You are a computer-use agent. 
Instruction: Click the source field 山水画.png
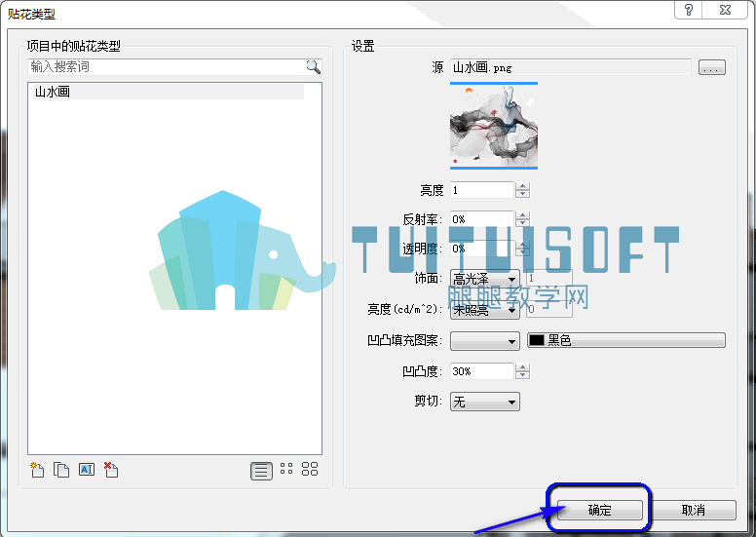point(570,67)
